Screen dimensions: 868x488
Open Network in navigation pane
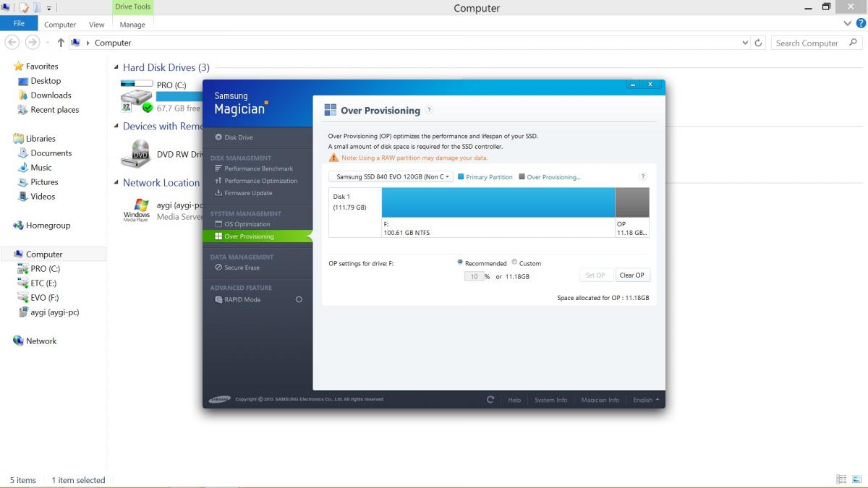[35, 341]
